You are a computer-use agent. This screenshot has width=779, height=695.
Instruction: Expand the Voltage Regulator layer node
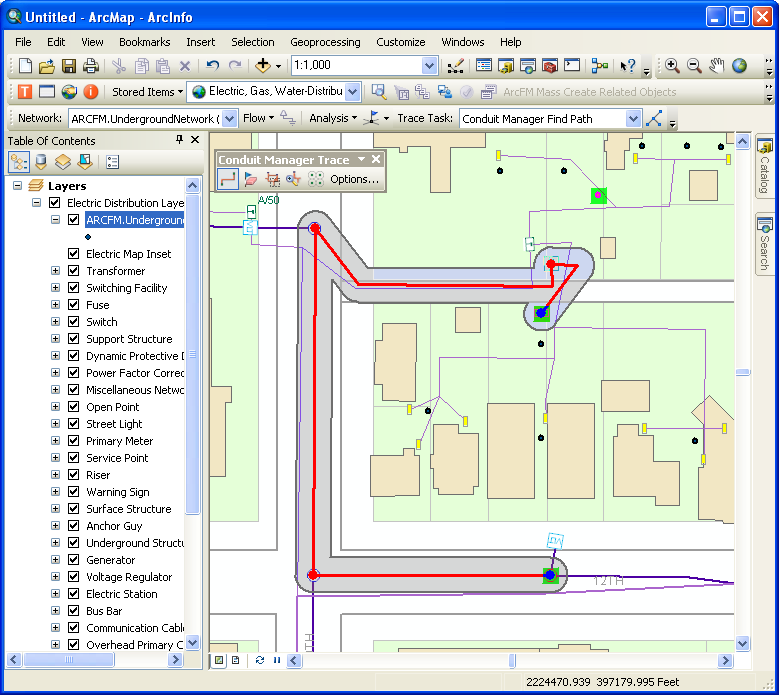click(x=55, y=577)
